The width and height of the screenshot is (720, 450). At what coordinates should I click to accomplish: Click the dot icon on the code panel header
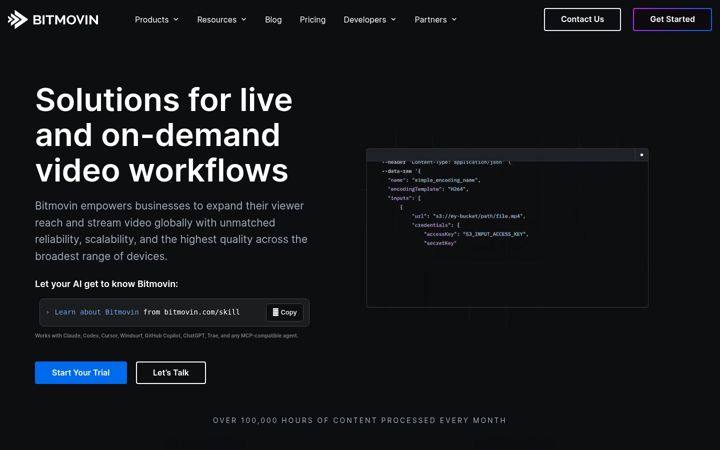pos(641,155)
